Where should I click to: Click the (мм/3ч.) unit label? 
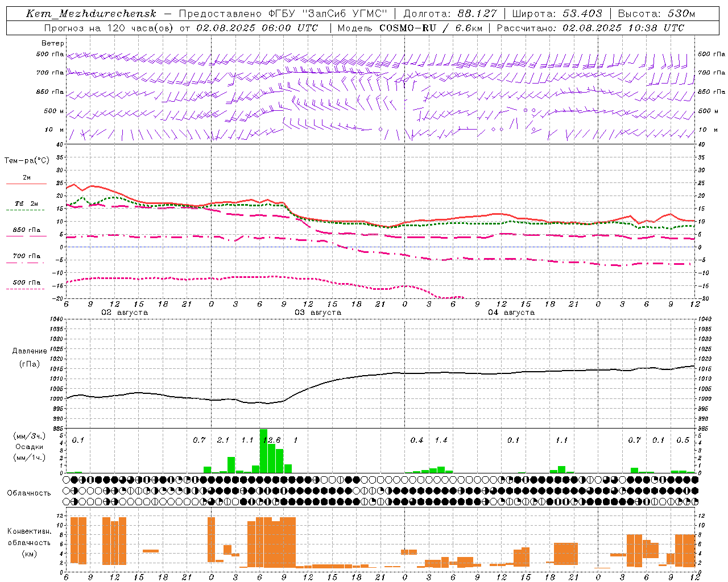(x=30, y=436)
